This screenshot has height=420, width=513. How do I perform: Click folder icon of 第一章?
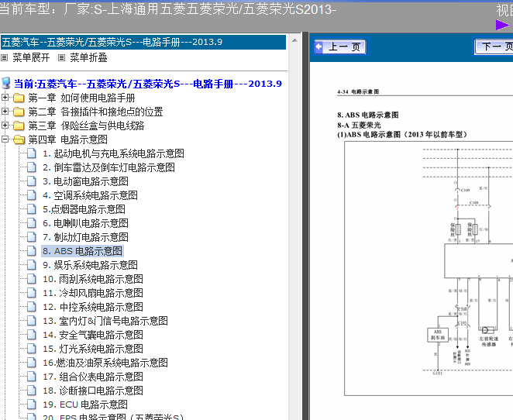19,98
